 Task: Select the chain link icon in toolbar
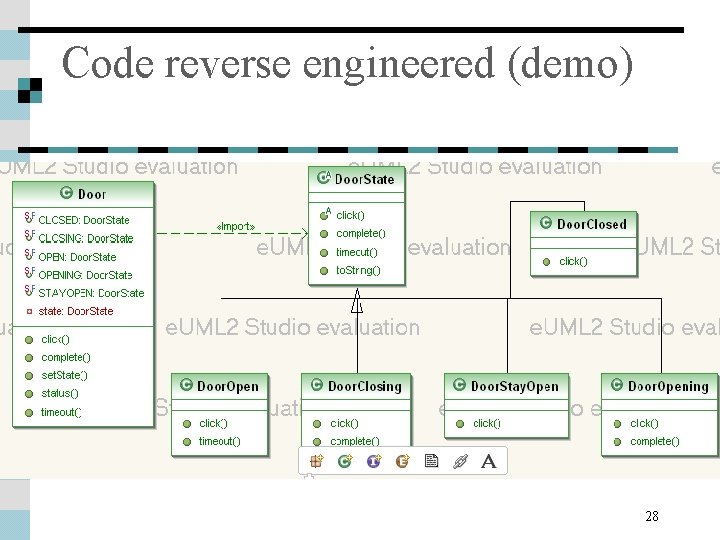click(460, 461)
